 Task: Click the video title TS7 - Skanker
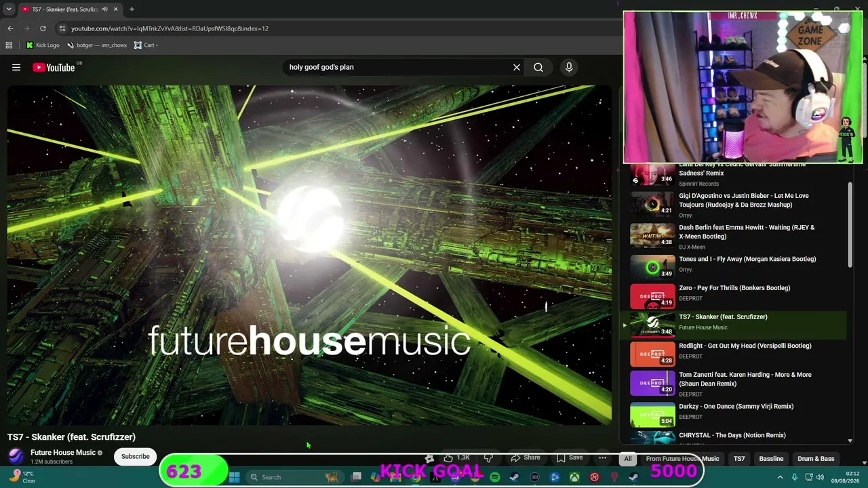[71, 437]
